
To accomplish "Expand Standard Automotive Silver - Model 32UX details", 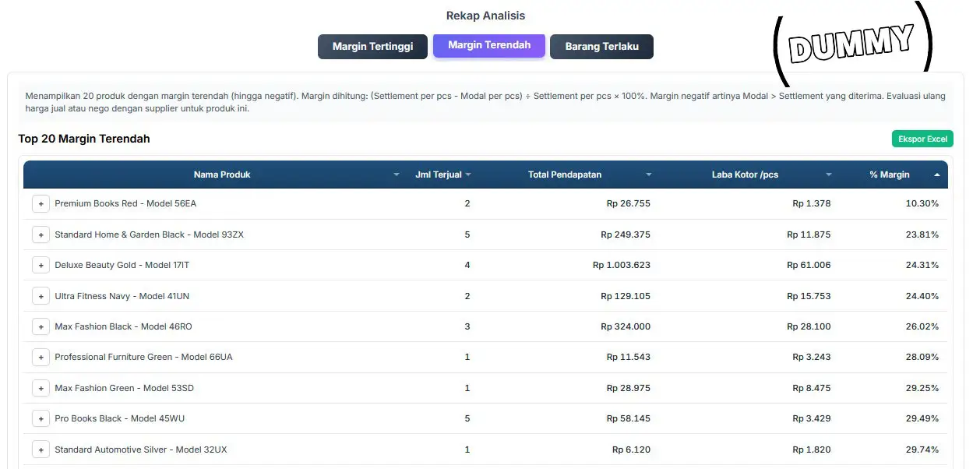I will 41,449.
